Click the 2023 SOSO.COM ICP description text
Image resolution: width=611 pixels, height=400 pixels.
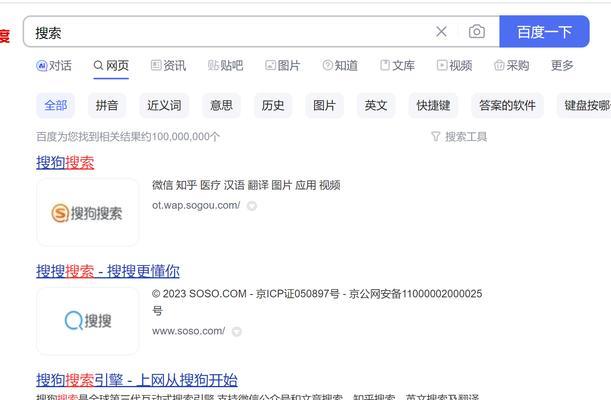point(317,302)
